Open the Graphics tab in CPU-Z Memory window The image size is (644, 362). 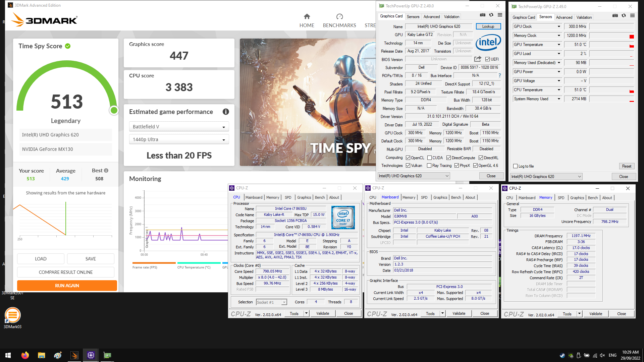click(577, 198)
